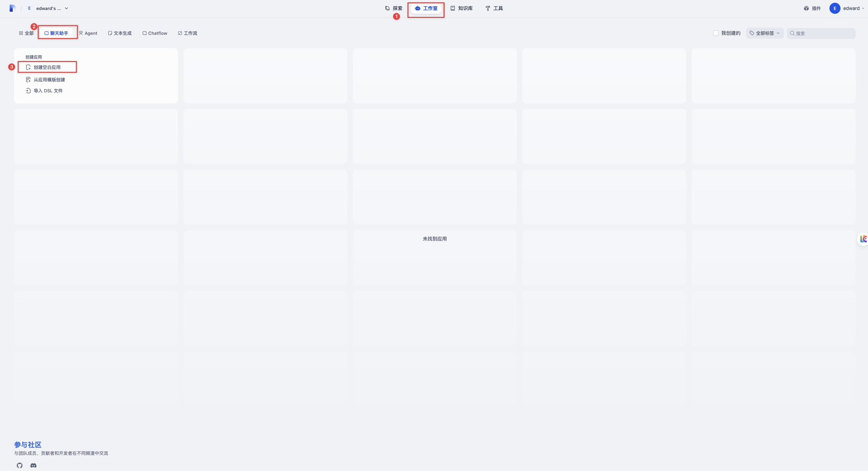This screenshot has height=471, width=868.
Task: Click the 工具 hammer icon
Action: pyautogui.click(x=488, y=8)
